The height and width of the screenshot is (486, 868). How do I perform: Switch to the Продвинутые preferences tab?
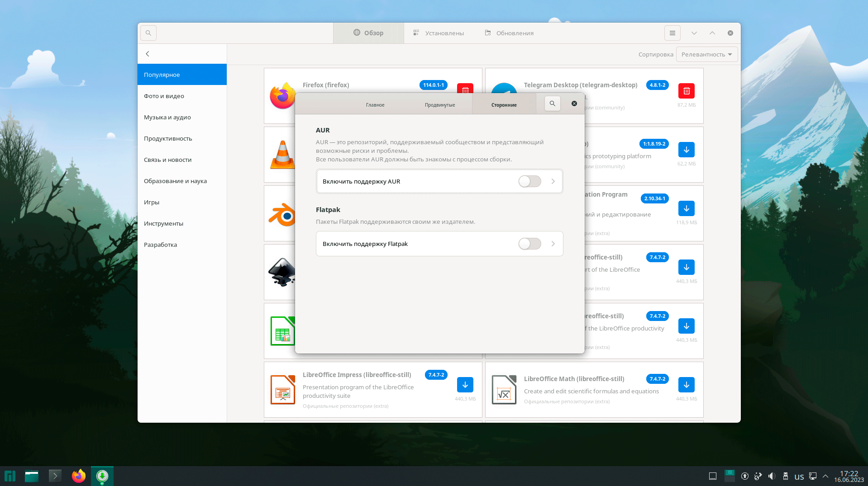point(440,105)
